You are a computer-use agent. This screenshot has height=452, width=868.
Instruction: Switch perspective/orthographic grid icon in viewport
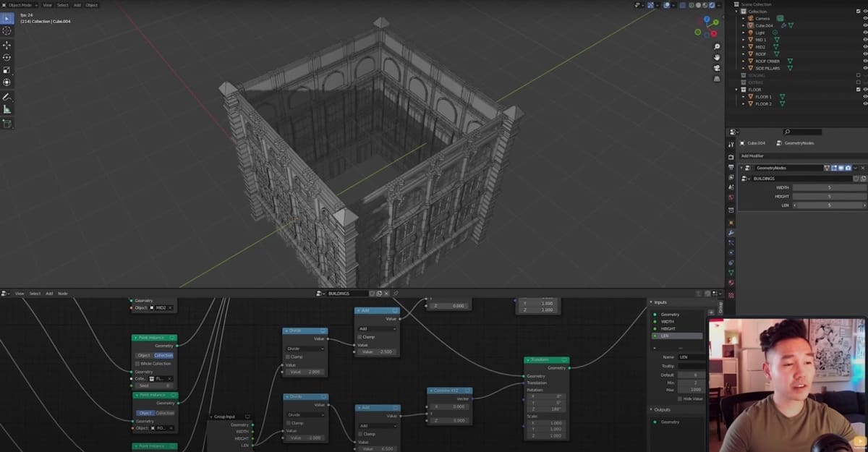tap(717, 78)
